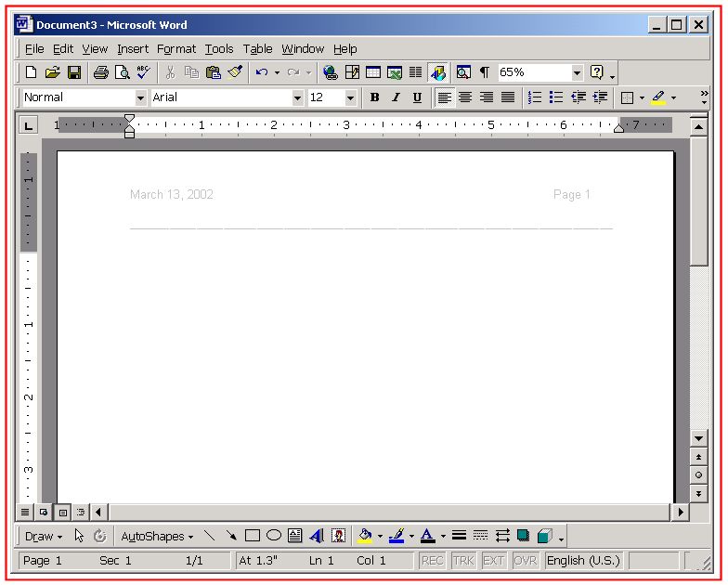Screen dimensions: 728x585
Task: Open the Style dropdown showing Normal
Action: pyautogui.click(x=141, y=97)
